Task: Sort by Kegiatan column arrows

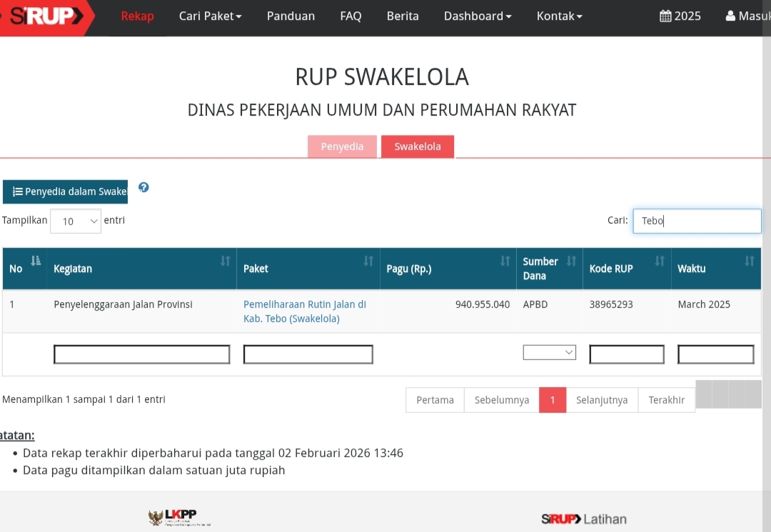Action: tap(226, 261)
